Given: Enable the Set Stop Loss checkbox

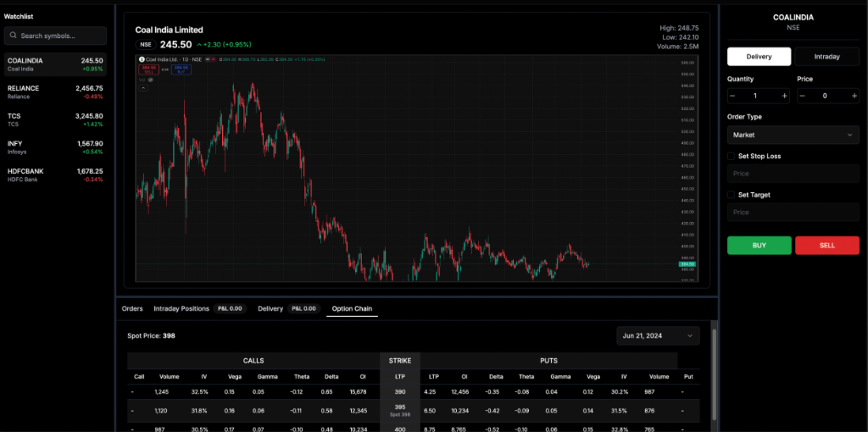Looking at the screenshot, I should coord(731,156).
